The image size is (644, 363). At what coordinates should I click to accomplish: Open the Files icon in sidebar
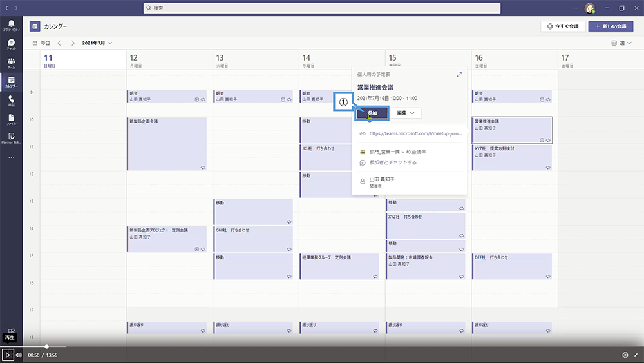11,119
